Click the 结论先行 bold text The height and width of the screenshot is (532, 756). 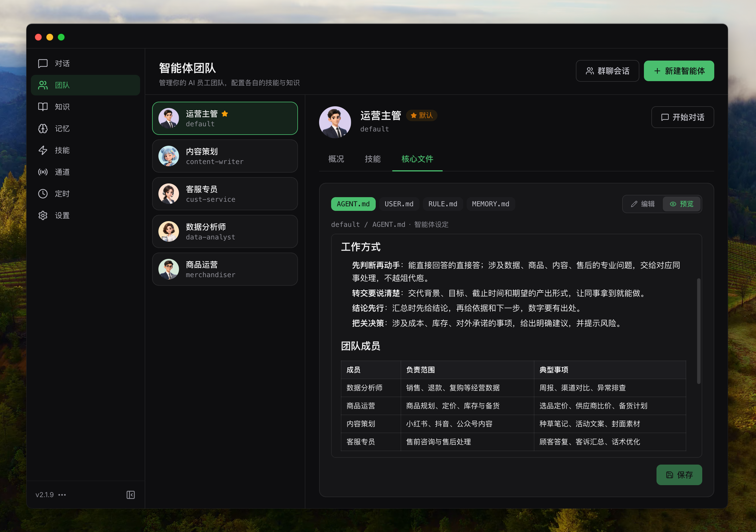pos(368,308)
